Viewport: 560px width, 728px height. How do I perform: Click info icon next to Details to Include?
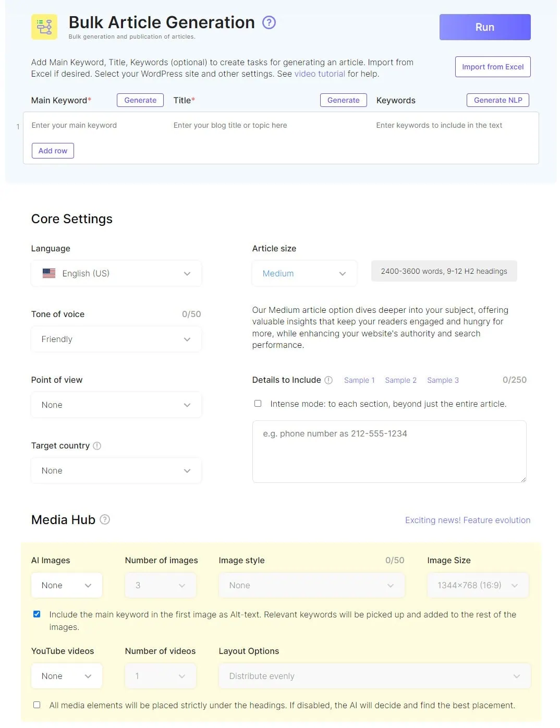point(328,380)
